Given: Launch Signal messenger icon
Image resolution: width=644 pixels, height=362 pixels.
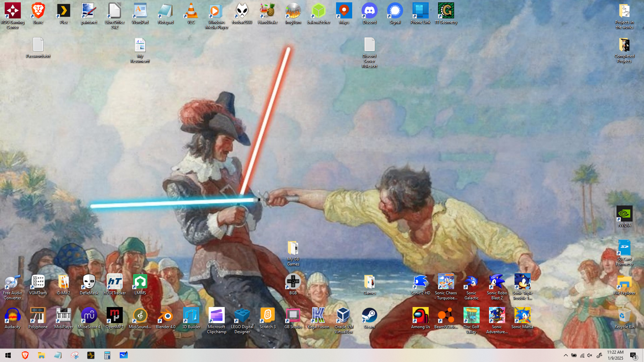Looking at the screenshot, I should click(x=395, y=13).
